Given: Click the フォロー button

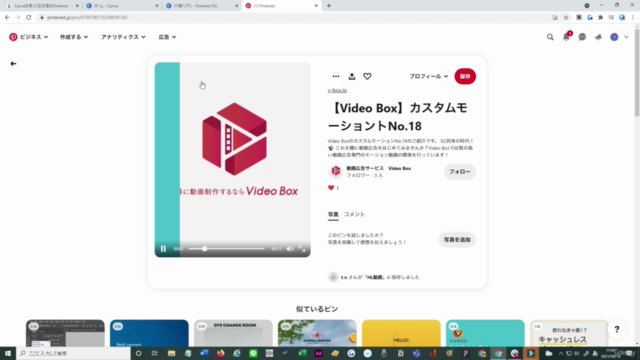Looking at the screenshot, I should (x=460, y=172).
